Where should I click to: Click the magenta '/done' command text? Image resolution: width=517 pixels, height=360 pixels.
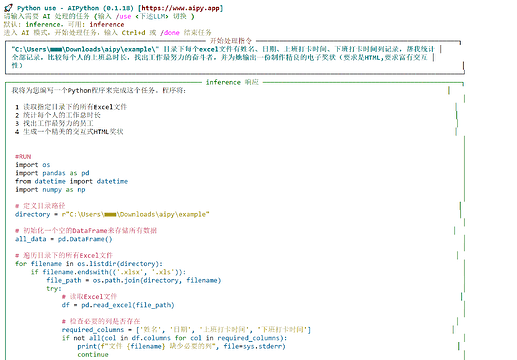click(x=170, y=33)
